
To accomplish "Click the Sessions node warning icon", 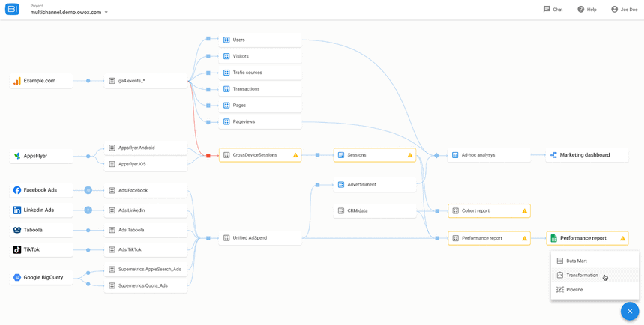I will click(x=410, y=155).
